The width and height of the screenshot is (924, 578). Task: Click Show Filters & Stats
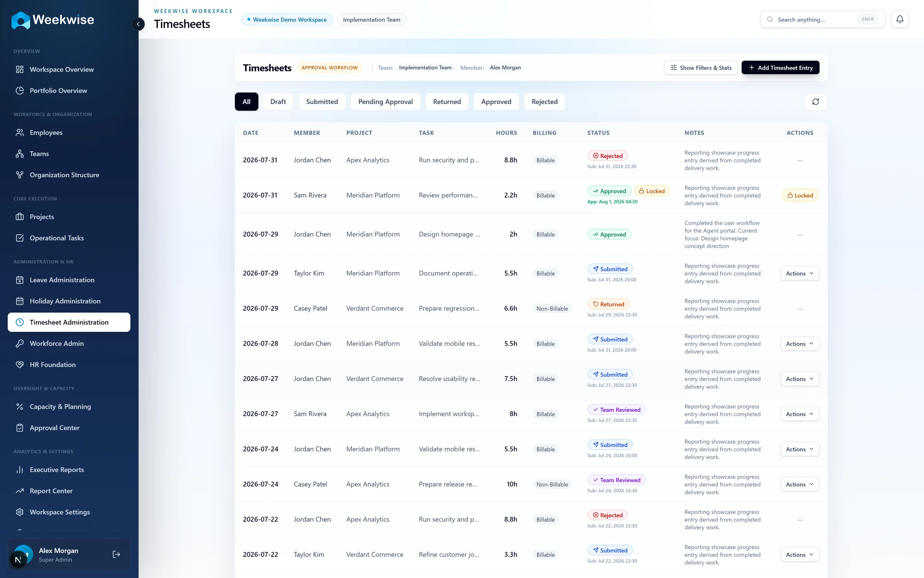click(x=701, y=68)
